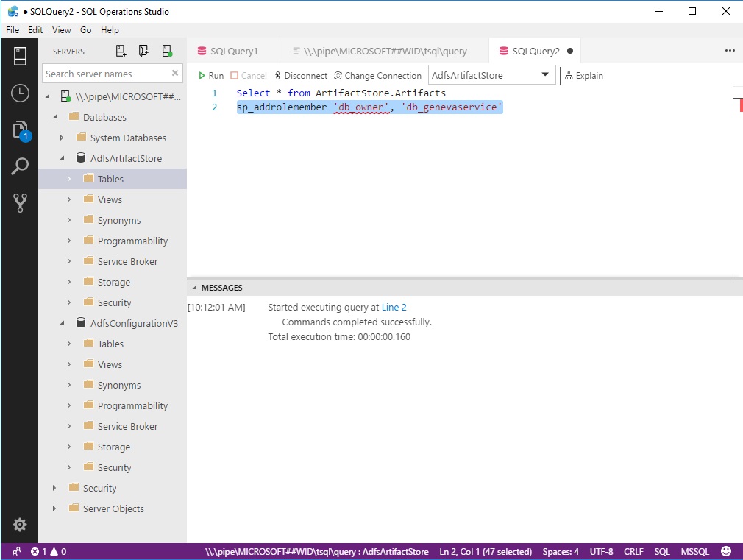This screenshot has width=743, height=560.
Task: Click Ln 2, Col 1 cursor position
Action: point(486,551)
